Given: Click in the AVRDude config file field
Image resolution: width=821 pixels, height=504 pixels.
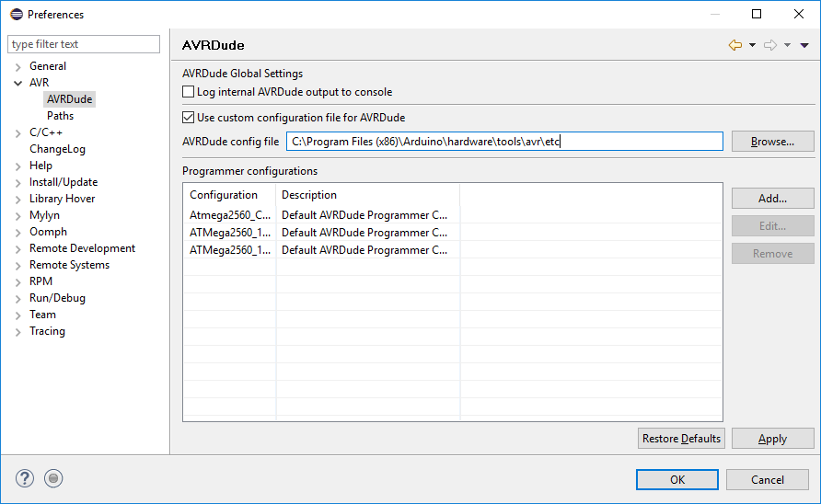Looking at the screenshot, I should point(504,142).
